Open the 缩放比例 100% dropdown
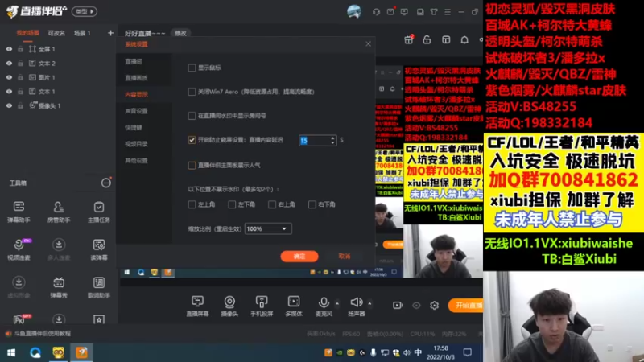644x362 pixels. (268, 228)
